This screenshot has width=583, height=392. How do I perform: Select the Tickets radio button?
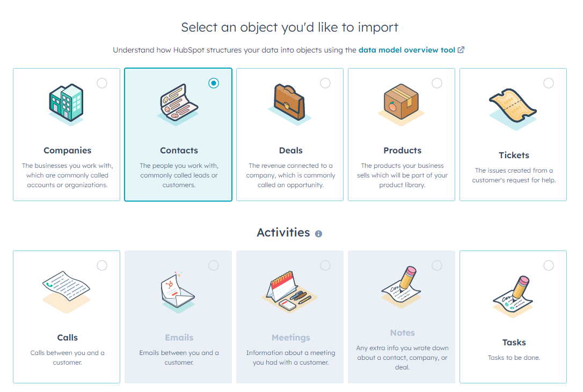549,83
